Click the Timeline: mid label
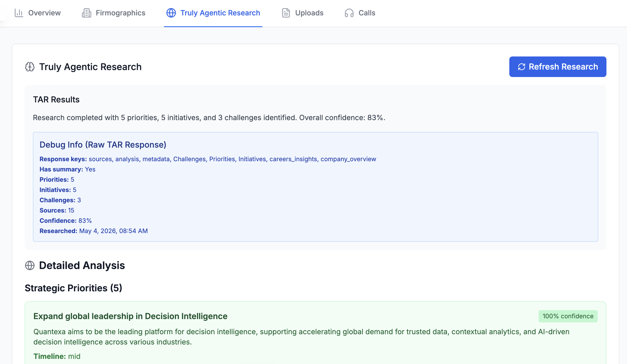The height and width of the screenshot is (364, 627). coord(57,356)
